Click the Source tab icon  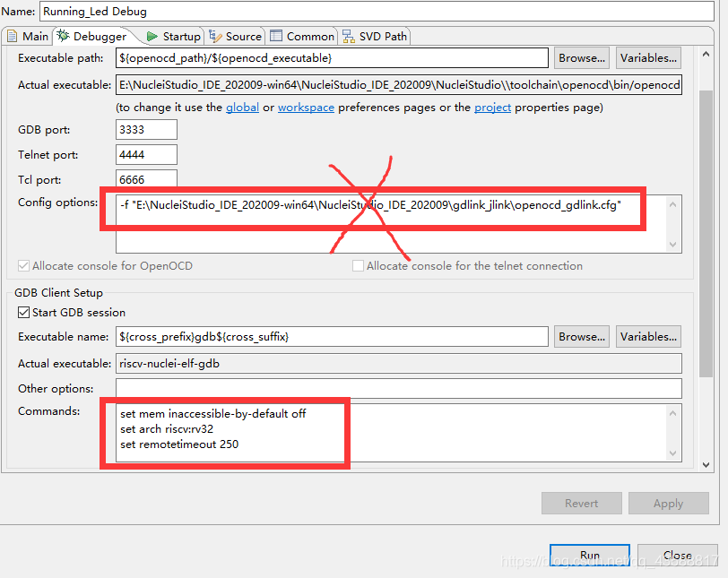point(215,36)
